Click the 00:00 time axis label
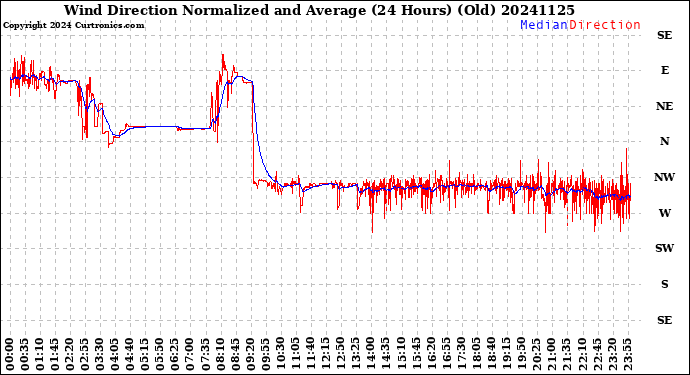This screenshot has width=690, height=375. point(10,354)
